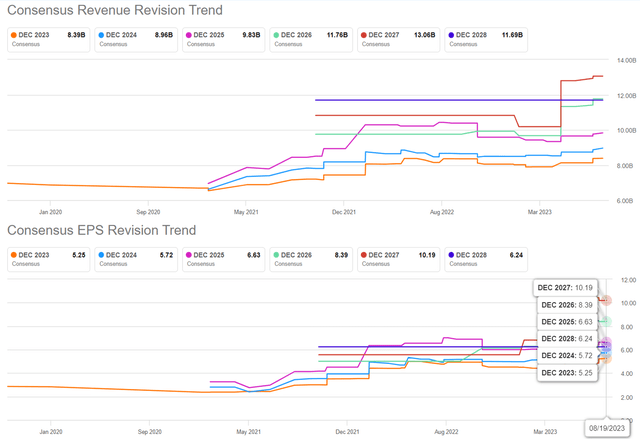Screen dimensions: 640x439
Task: Toggle the DEC 2024 EPS legend card
Action: (136, 259)
